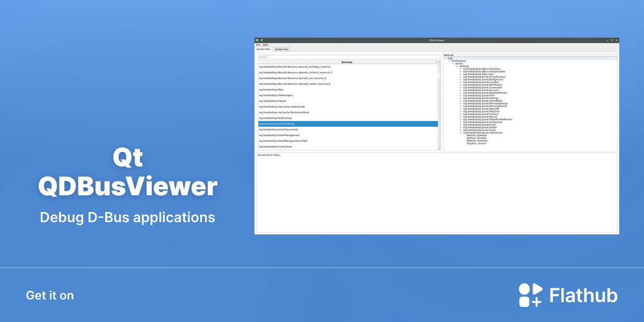Select org.freedesktop.portal.Realtime tree row
The width and height of the screenshot is (644, 322).
pos(481,112)
